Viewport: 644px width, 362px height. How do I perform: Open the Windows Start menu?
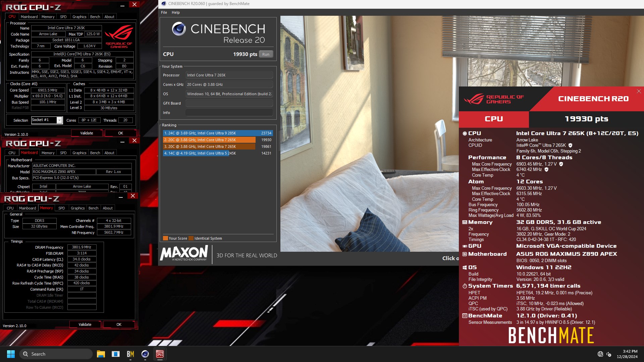pyautogui.click(x=11, y=354)
